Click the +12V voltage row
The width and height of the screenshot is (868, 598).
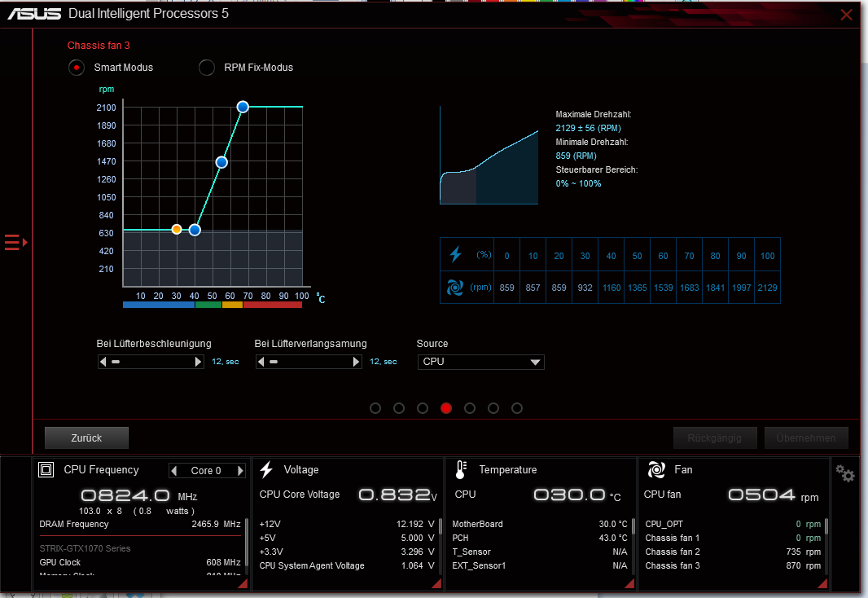(347, 525)
